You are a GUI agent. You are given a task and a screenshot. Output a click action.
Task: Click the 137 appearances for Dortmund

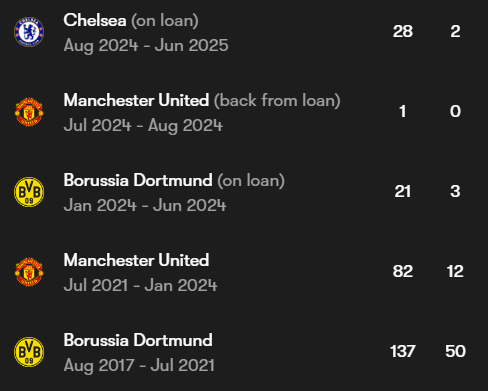coord(403,352)
